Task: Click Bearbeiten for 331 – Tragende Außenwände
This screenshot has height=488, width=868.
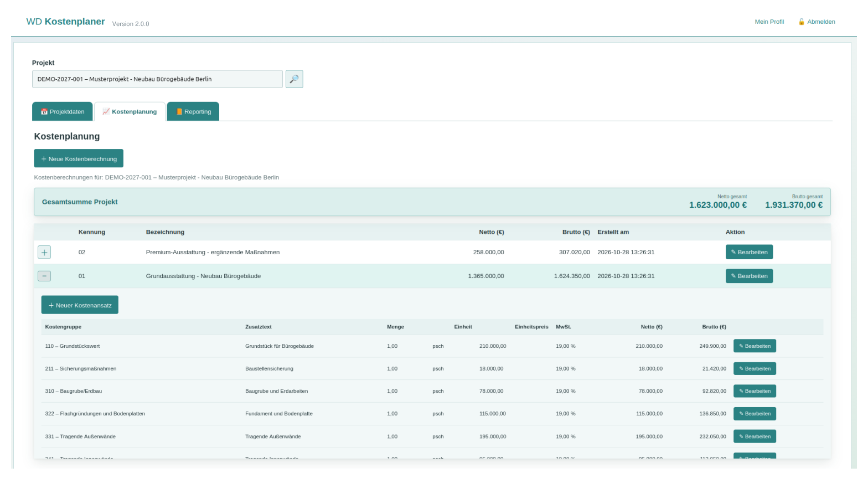Action: (755, 436)
